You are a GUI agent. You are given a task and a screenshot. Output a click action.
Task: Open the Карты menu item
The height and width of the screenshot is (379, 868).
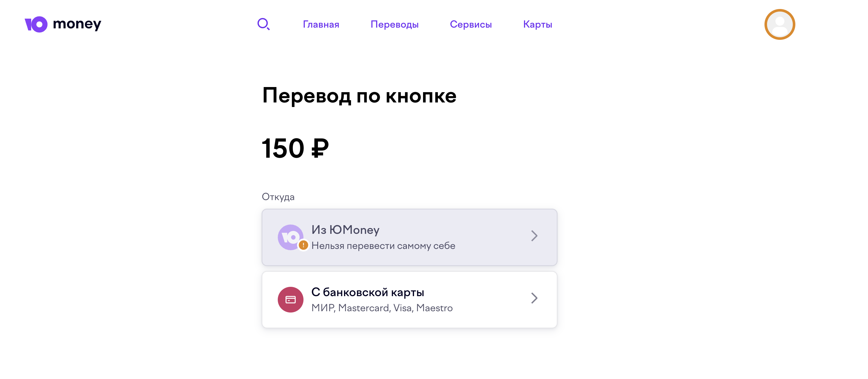click(x=538, y=24)
